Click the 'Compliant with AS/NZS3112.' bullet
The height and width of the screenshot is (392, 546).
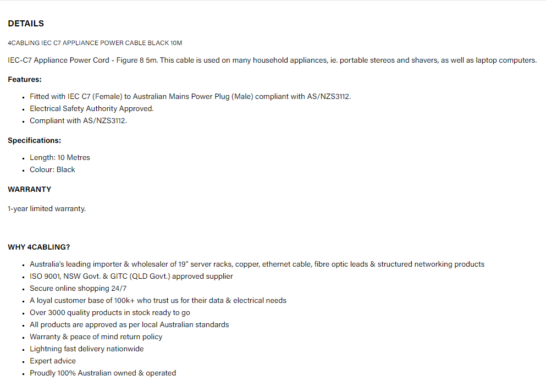coord(78,120)
